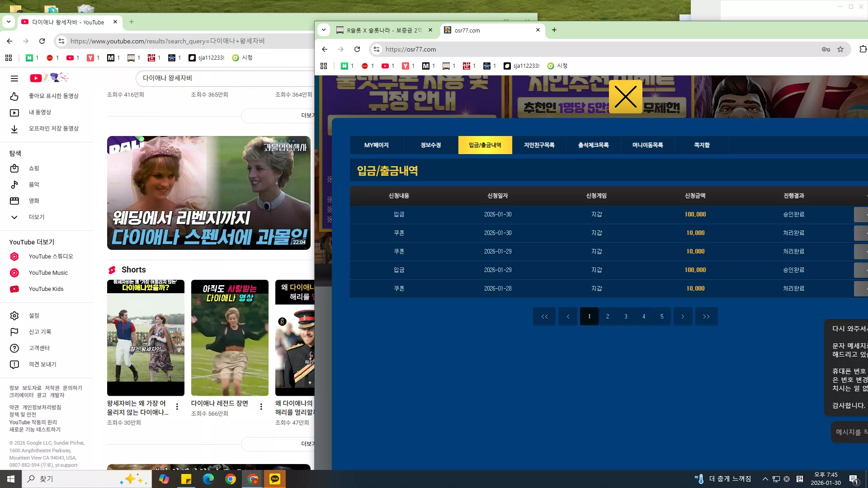Screen dimensions: 868x488
Task: Click the YouTube search box
Action: pyautogui.click(x=226, y=78)
